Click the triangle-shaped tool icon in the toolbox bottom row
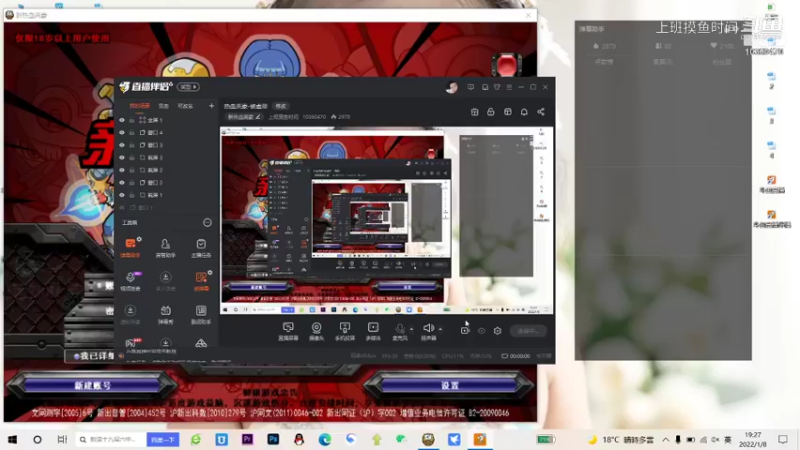Viewport: 800px width, 450px height. 201,343
